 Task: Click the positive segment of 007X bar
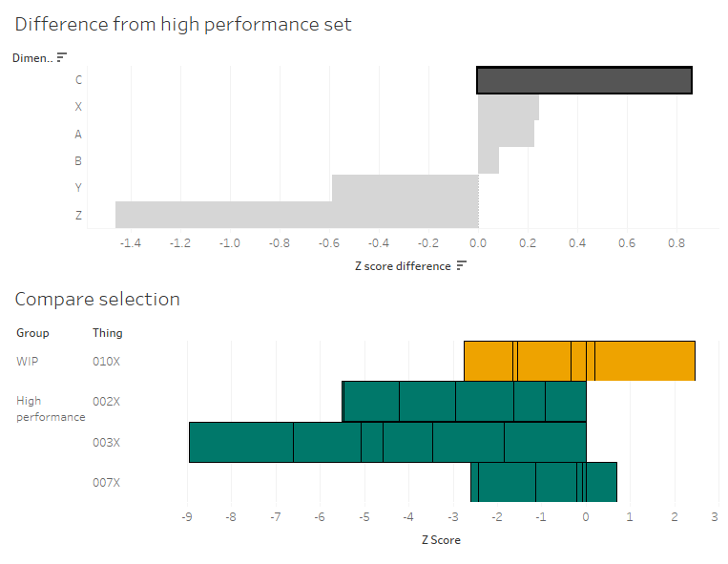601,482
